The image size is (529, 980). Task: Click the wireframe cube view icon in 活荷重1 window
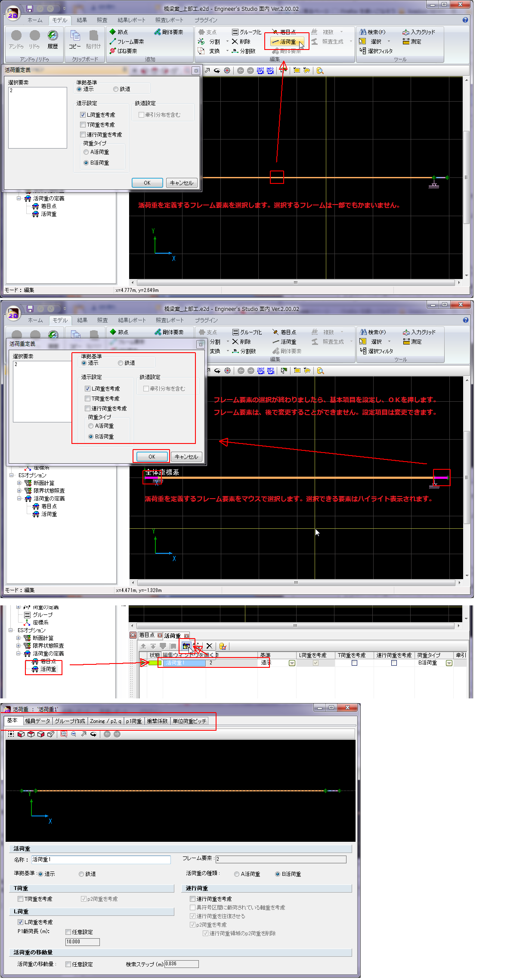tap(51, 734)
